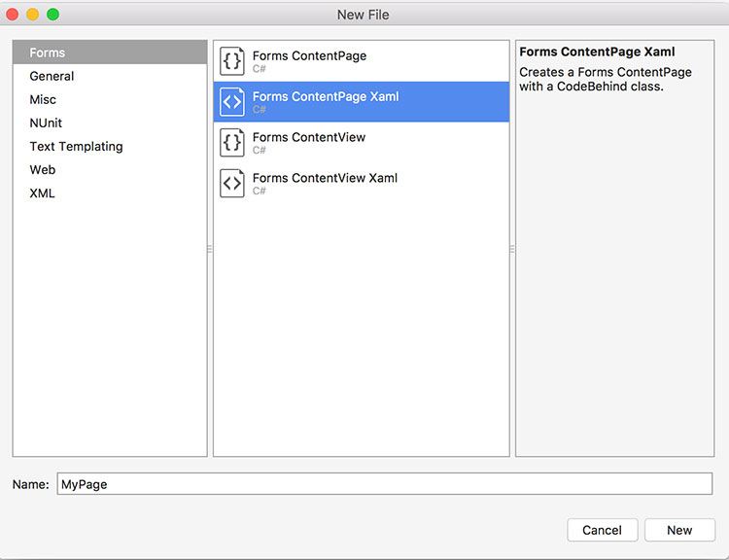Click the Forms ContentPage file icon

[232, 61]
